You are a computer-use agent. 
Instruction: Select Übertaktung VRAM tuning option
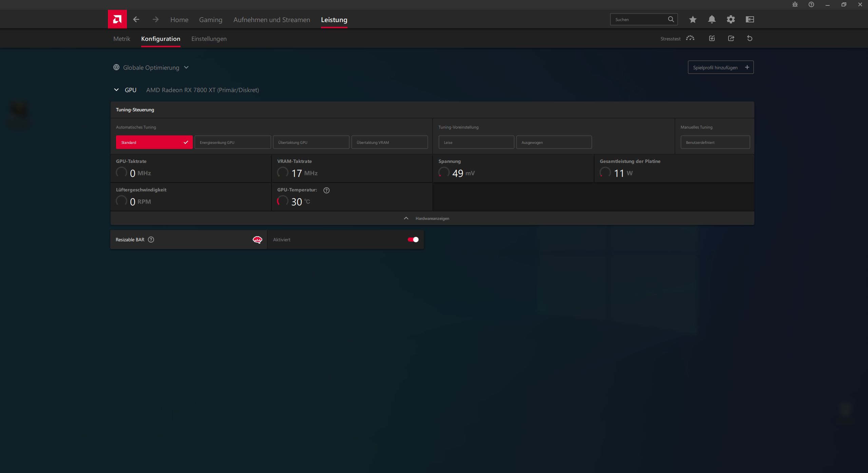(389, 142)
